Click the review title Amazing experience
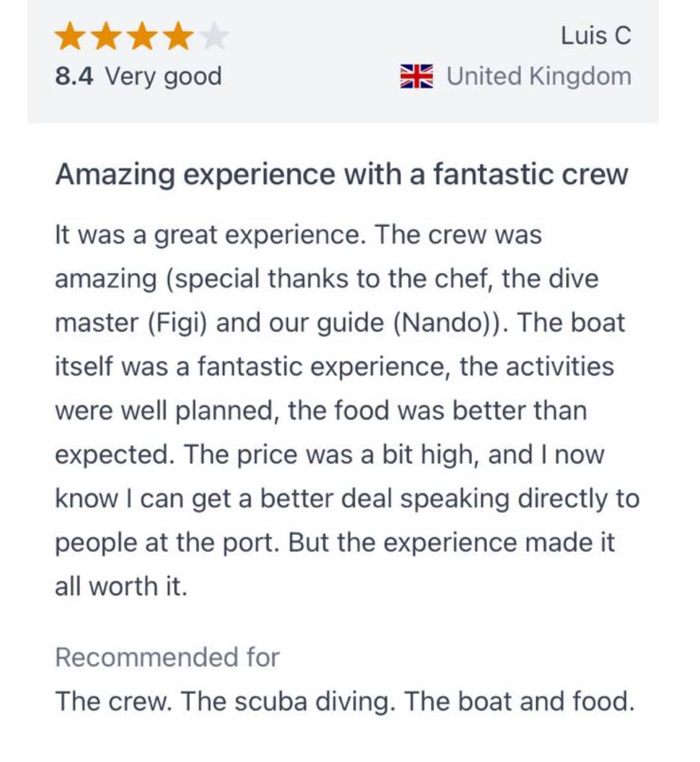Screen dimensions: 700x762 point(342,175)
